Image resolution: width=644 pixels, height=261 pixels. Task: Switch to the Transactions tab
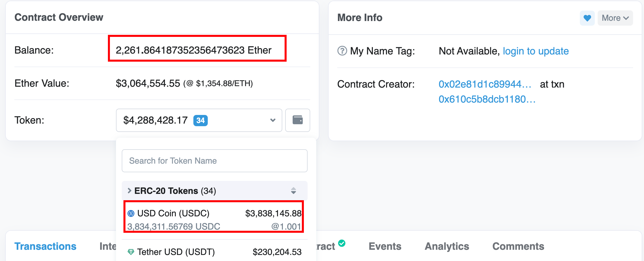[x=45, y=246]
